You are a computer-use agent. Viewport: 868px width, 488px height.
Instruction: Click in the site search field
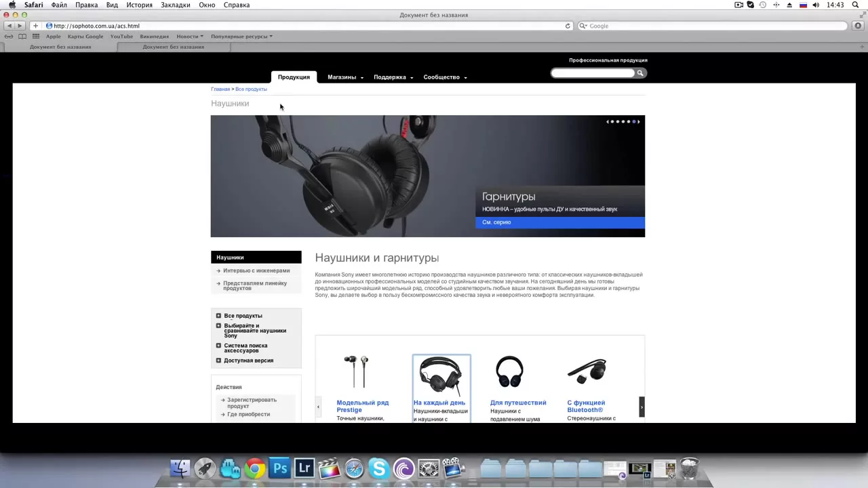[593, 73]
